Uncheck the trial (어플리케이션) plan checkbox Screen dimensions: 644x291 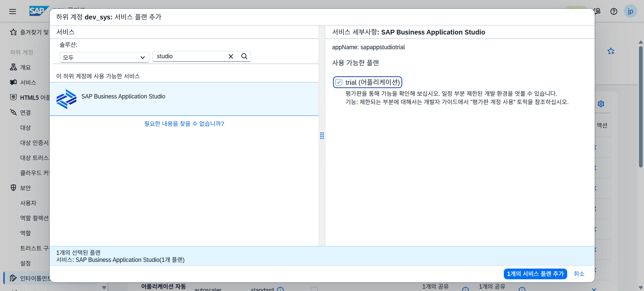339,82
